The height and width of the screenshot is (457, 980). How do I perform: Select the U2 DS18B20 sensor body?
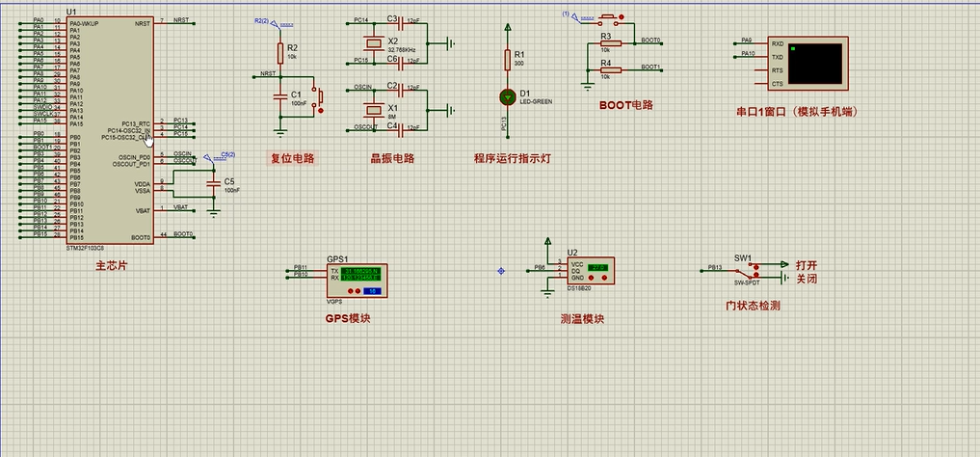(x=591, y=271)
